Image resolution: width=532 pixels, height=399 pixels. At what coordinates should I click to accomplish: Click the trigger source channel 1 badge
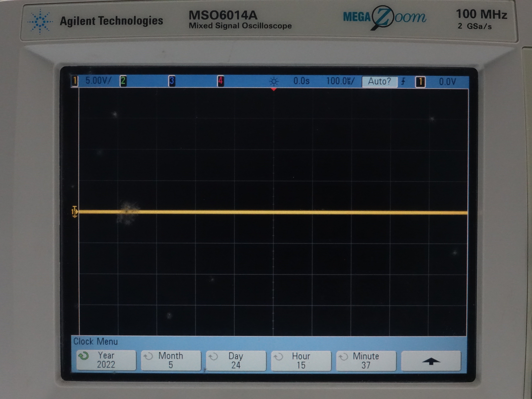(x=420, y=82)
